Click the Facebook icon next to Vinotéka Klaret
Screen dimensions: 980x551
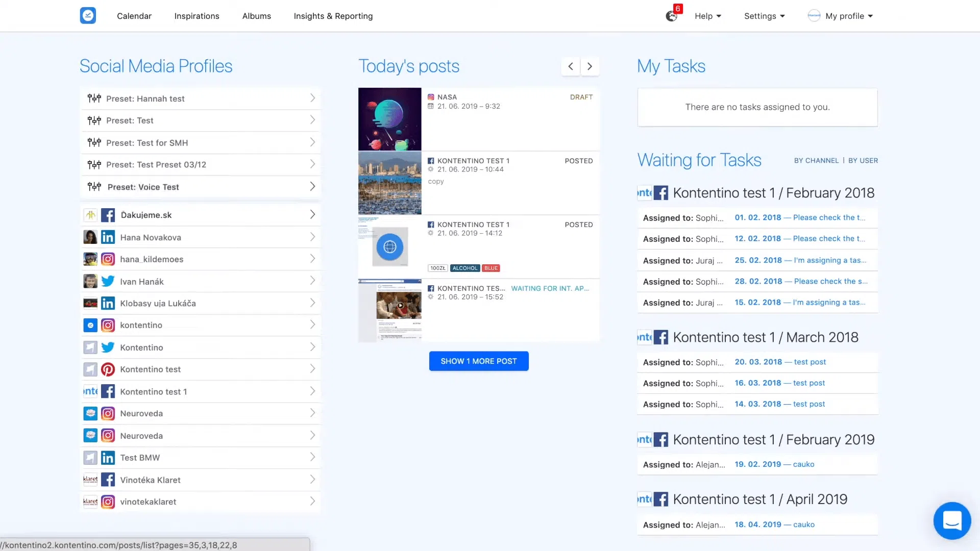coord(108,480)
